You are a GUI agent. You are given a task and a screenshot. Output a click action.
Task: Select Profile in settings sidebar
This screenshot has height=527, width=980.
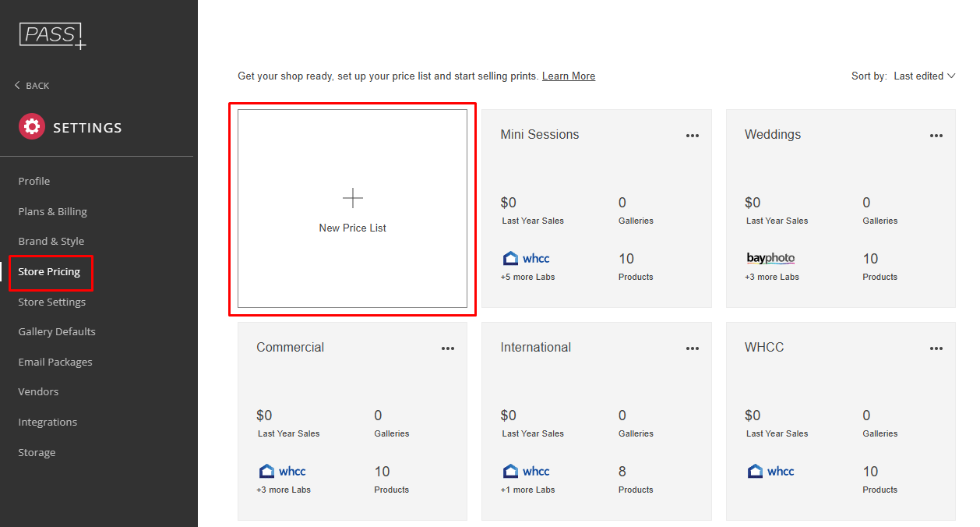[x=34, y=181]
